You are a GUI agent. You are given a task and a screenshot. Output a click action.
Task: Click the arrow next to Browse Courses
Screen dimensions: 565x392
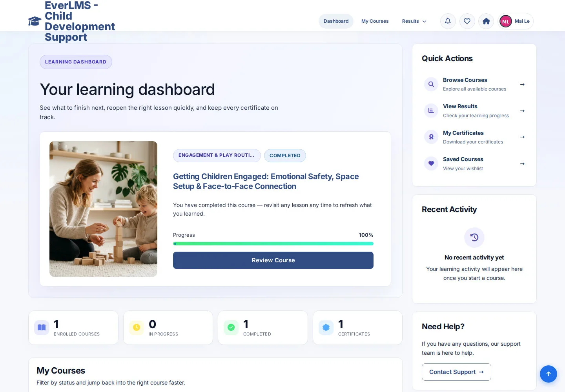522,84
